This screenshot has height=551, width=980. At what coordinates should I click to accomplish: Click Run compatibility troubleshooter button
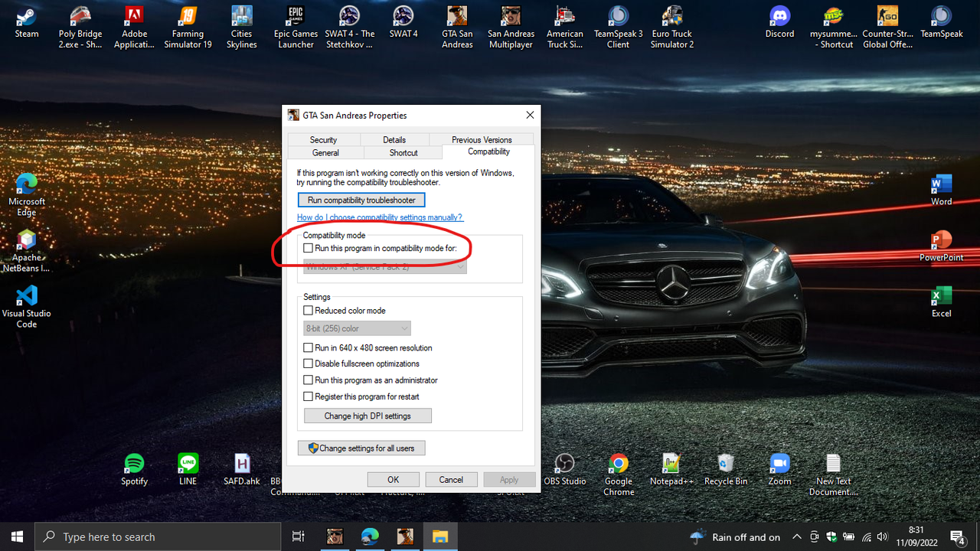pos(361,200)
